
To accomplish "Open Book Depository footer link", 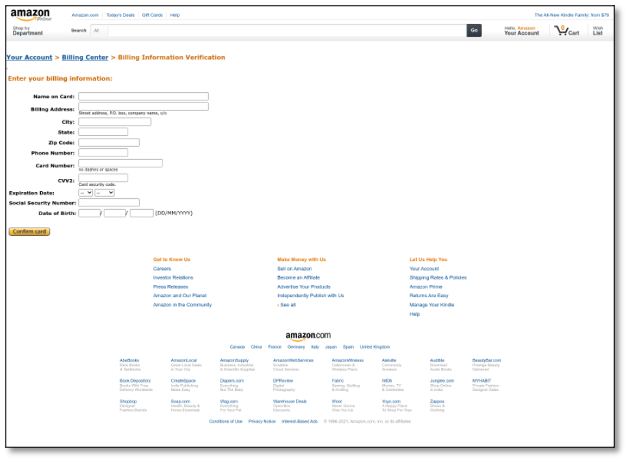I will point(135,381).
